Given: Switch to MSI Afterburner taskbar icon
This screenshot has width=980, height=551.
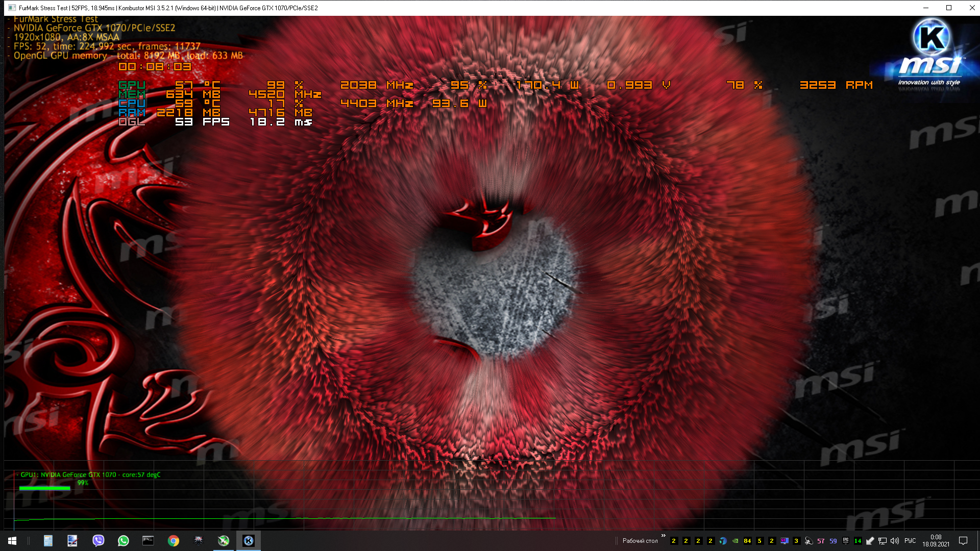Looking at the screenshot, I should pos(223,541).
